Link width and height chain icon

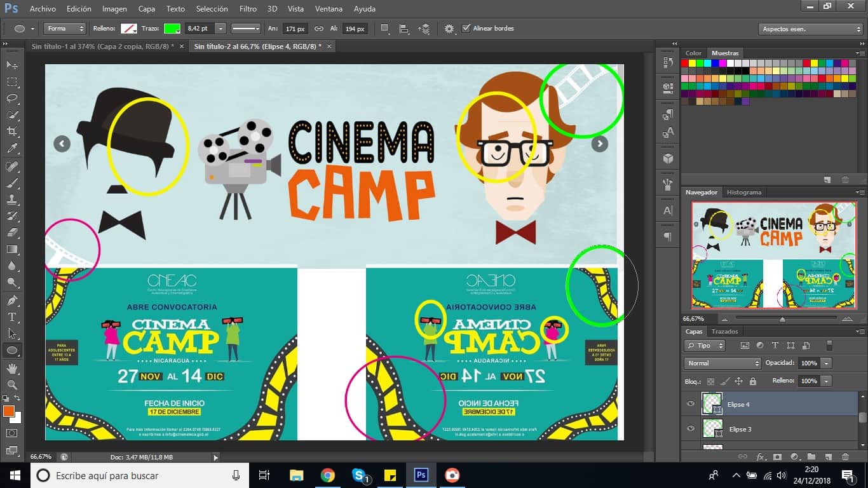tap(319, 29)
